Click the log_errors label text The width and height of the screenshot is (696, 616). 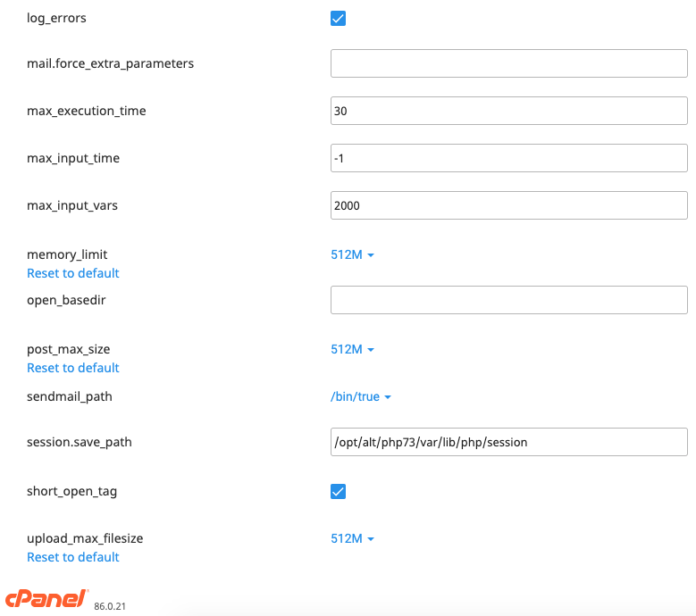coord(57,18)
